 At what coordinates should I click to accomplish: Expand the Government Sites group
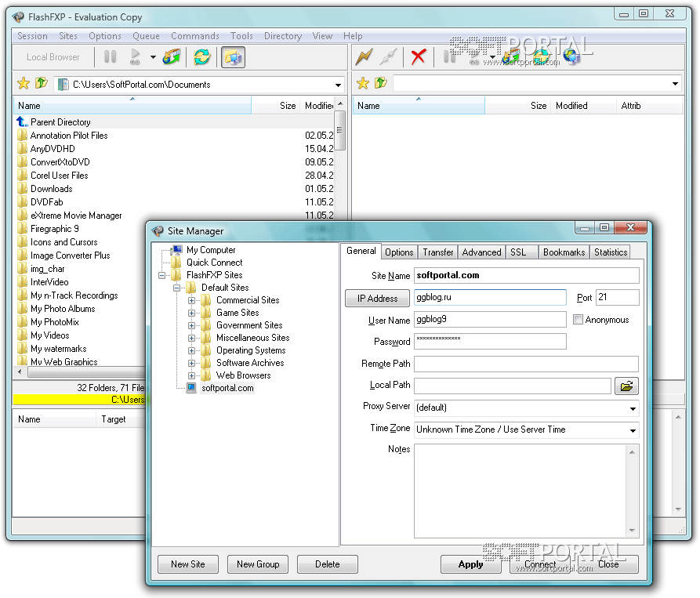[191, 325]
